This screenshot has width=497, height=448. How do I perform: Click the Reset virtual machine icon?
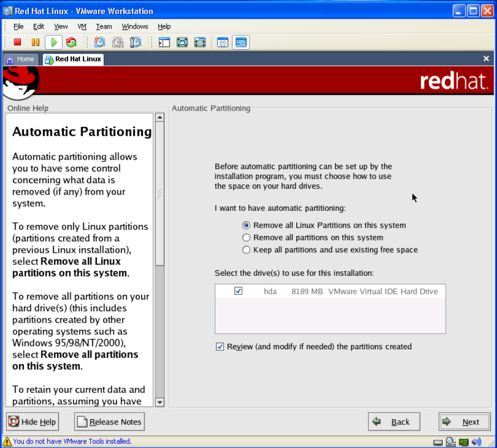[x=71, y=42]
